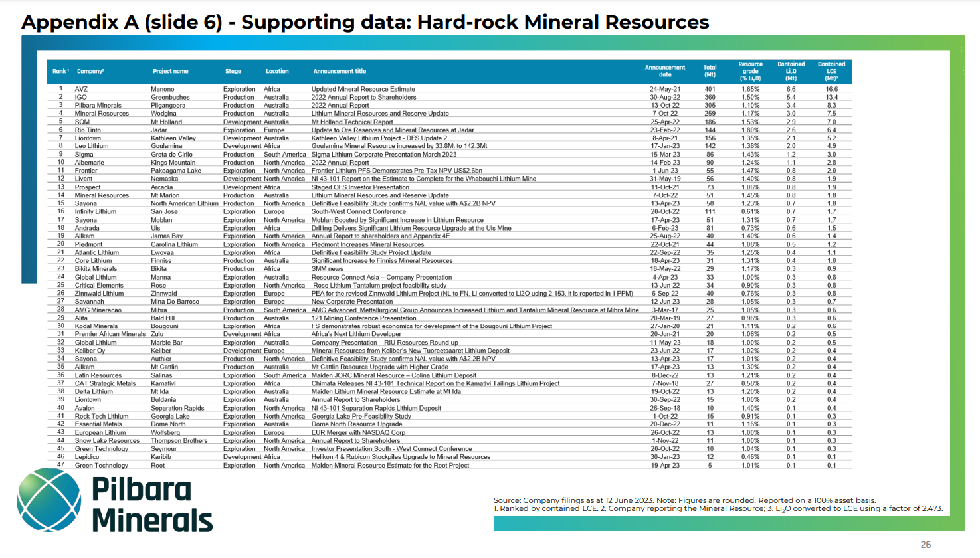Select project name 'Manono'
Screen dimensions: 980x558
coord(163,89)
